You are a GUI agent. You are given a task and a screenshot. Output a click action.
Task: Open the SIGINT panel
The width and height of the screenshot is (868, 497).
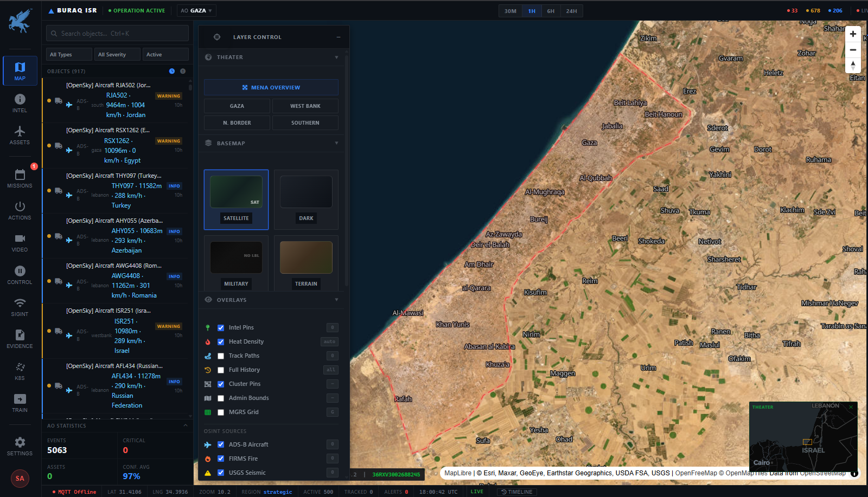coord(20,307)
